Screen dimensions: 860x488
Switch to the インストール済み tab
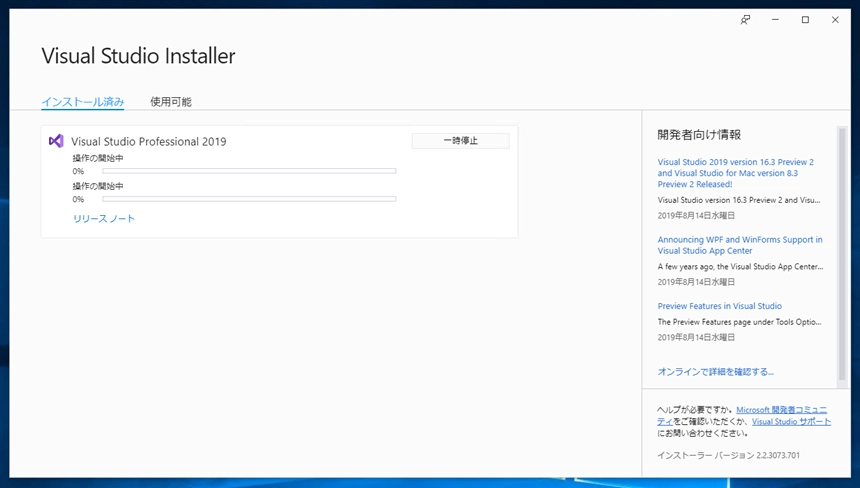(83, 102)
